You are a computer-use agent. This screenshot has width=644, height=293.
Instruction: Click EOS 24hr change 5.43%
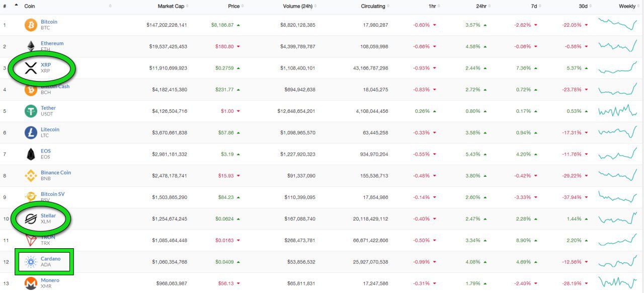pyautogui.click(x=473, y=154)
